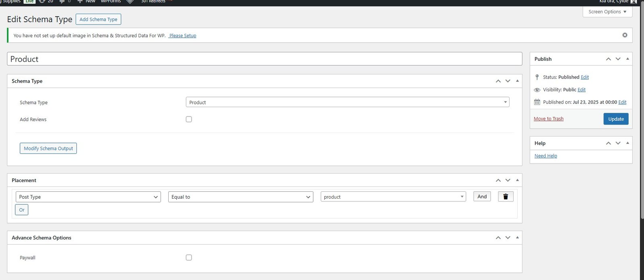Open the Post Type placement dropdown

coord(88,197)
